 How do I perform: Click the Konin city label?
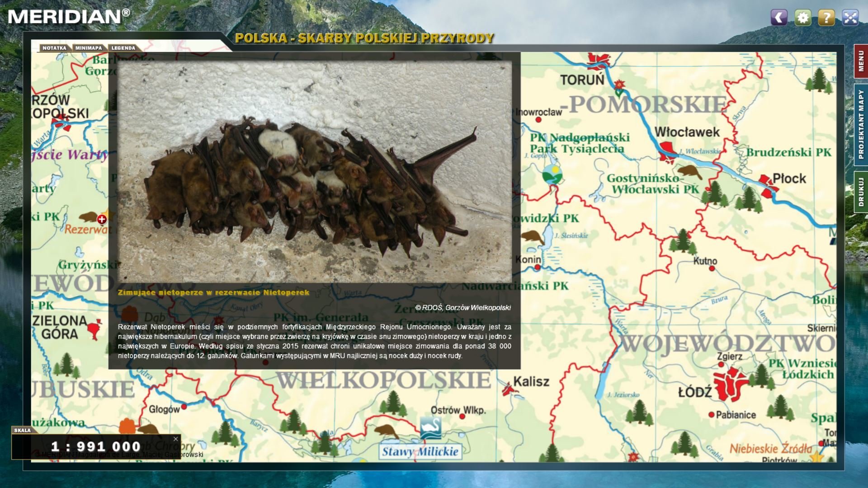pyautogui.click(x=528, y=259)
